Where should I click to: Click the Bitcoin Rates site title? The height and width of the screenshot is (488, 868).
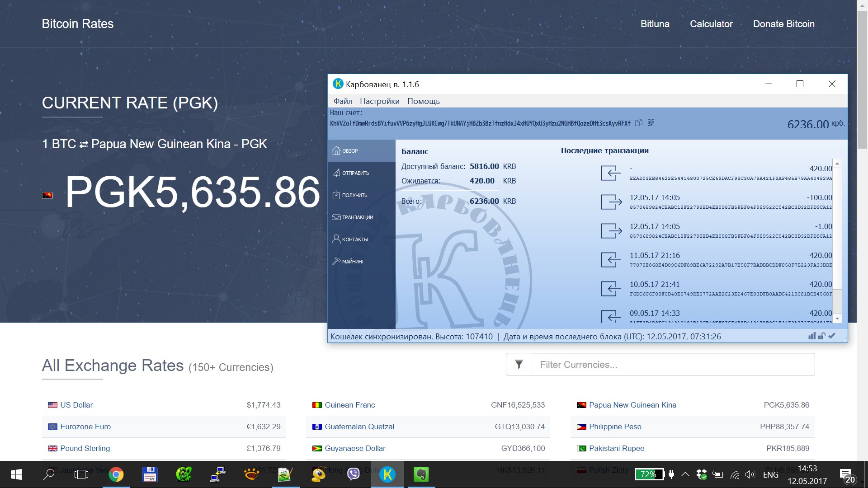point(78,24)
